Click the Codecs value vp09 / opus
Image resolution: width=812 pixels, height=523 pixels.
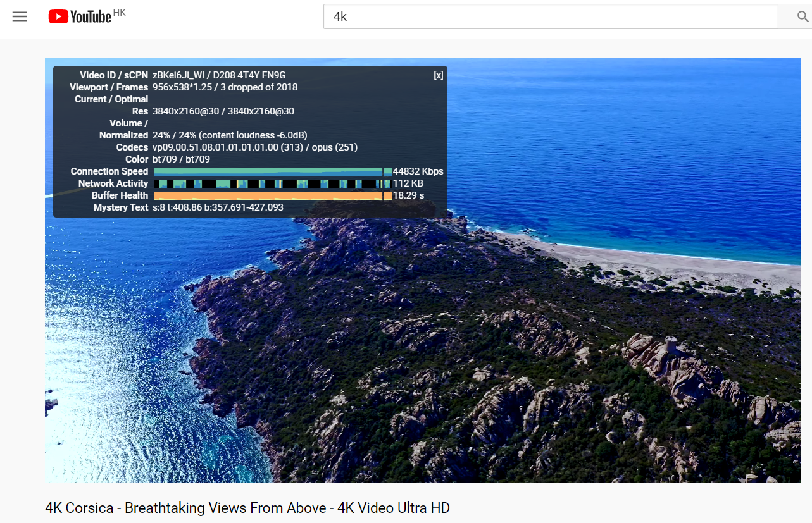(x=254, y=147)
